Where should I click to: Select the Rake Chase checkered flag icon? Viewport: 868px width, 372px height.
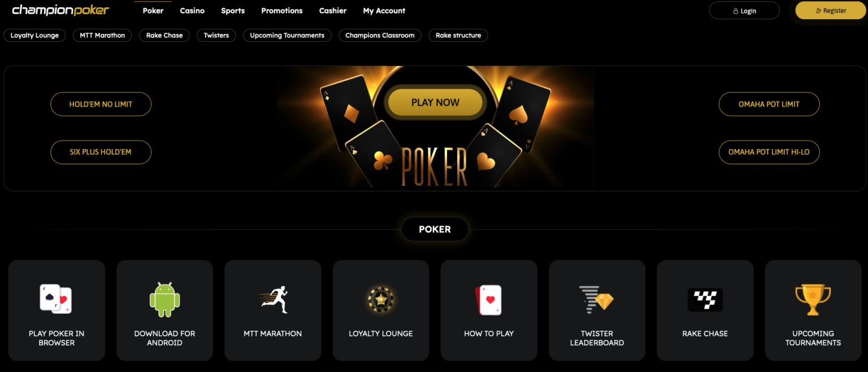point(705,299)
